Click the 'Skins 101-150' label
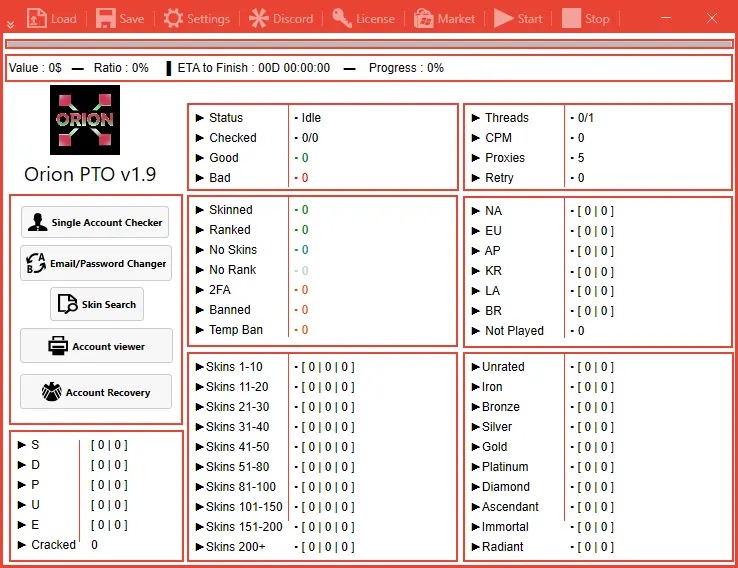The height and width of the screenshot is (568, 738). (244, 507)
